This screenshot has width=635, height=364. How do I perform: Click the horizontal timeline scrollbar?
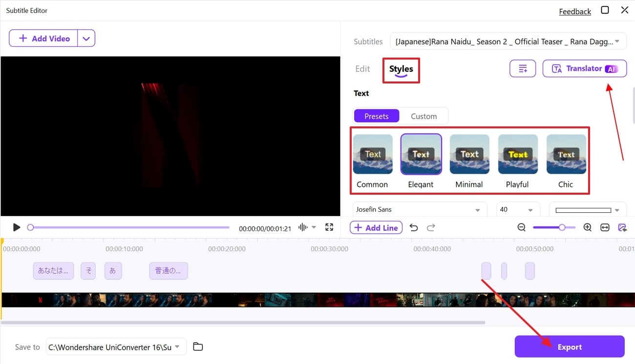[x=243, y=323]
